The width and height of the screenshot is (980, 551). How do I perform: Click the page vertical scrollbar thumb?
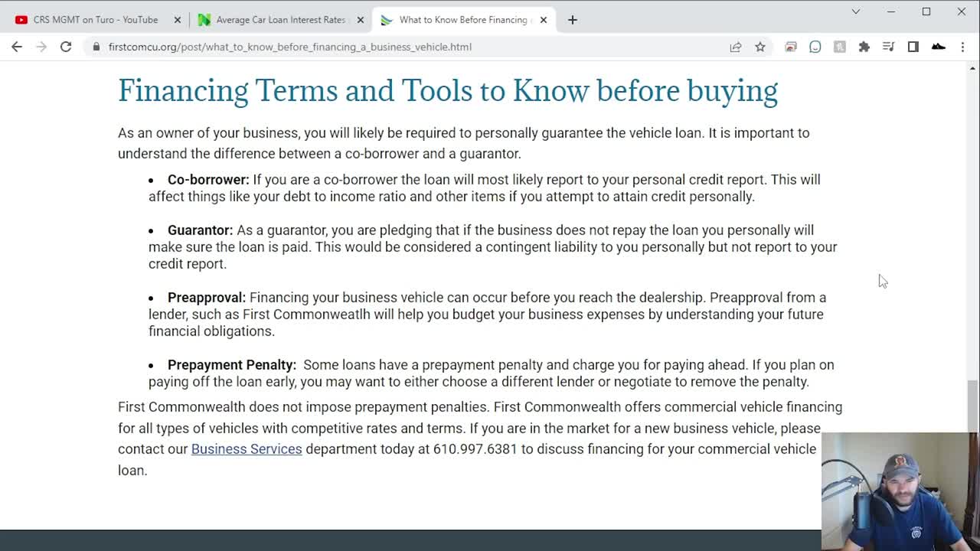972,406
